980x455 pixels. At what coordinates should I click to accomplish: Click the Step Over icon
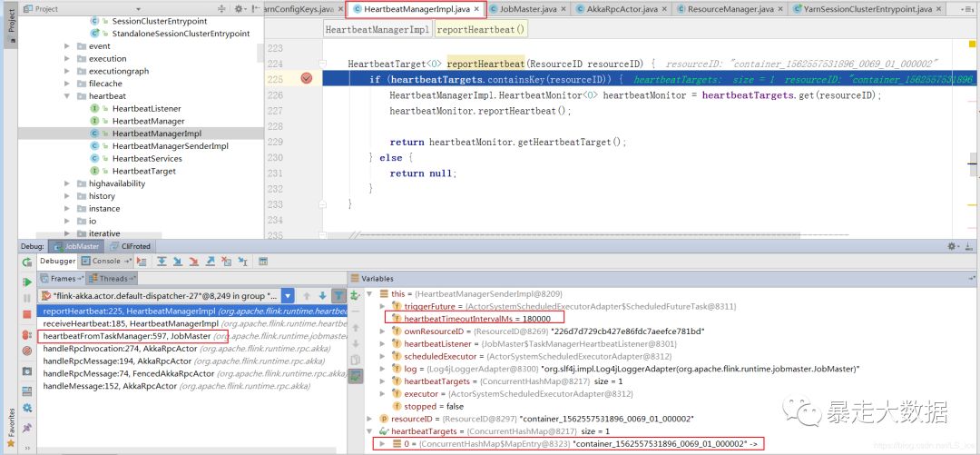pyautogui.click(x=162, y=262)
